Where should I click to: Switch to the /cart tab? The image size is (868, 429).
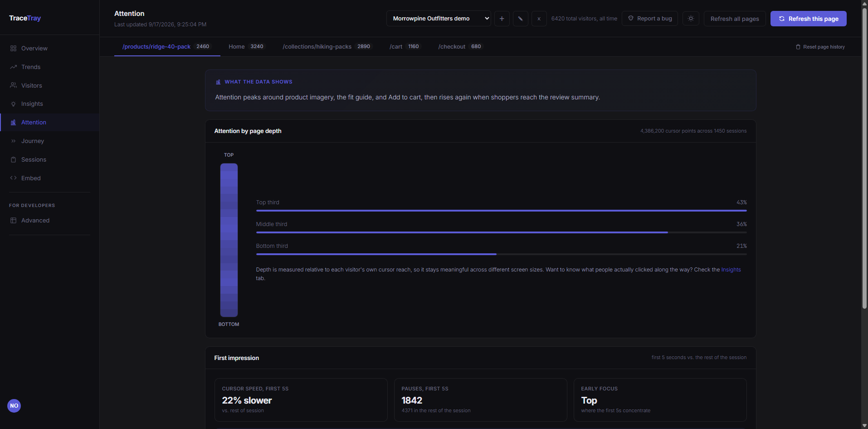[x=405, y=47]
